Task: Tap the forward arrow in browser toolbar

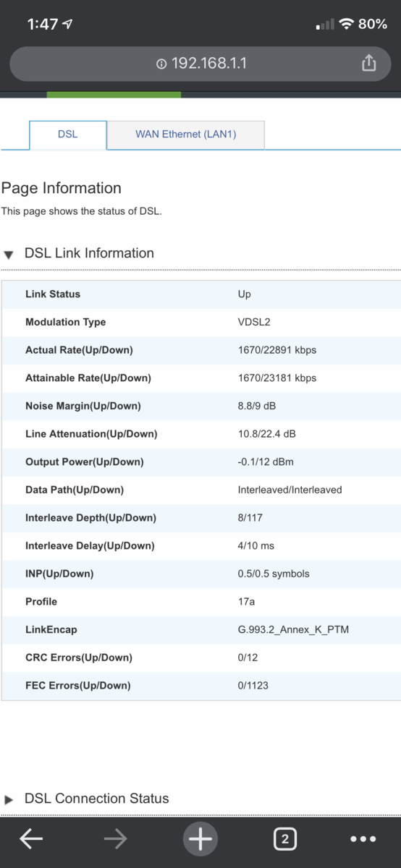Action: click(x=115, y=839)
